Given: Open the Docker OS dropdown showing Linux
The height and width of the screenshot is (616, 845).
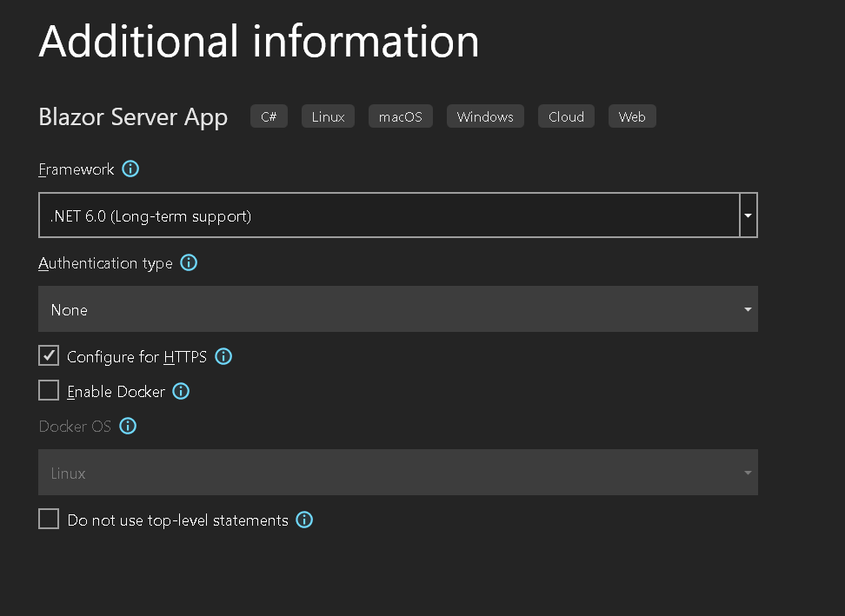Looking at the screenshot, I should pos(397,473).
